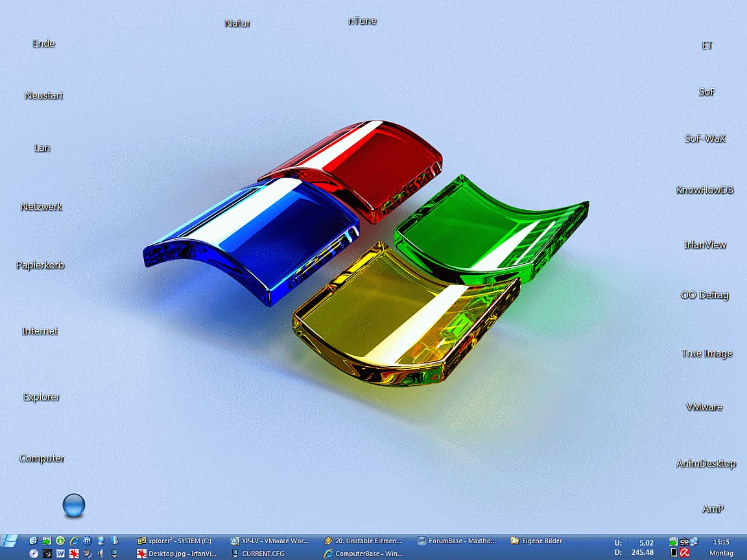Launch Internet Explorer from quick launch
This screenshot has height=560, width=747.
[x=74, y=541]
